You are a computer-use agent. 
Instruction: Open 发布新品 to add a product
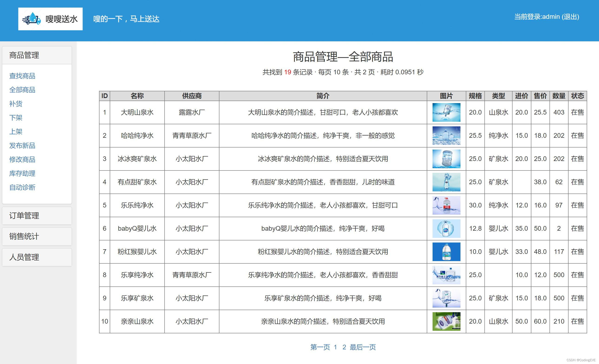pos(22,146)
